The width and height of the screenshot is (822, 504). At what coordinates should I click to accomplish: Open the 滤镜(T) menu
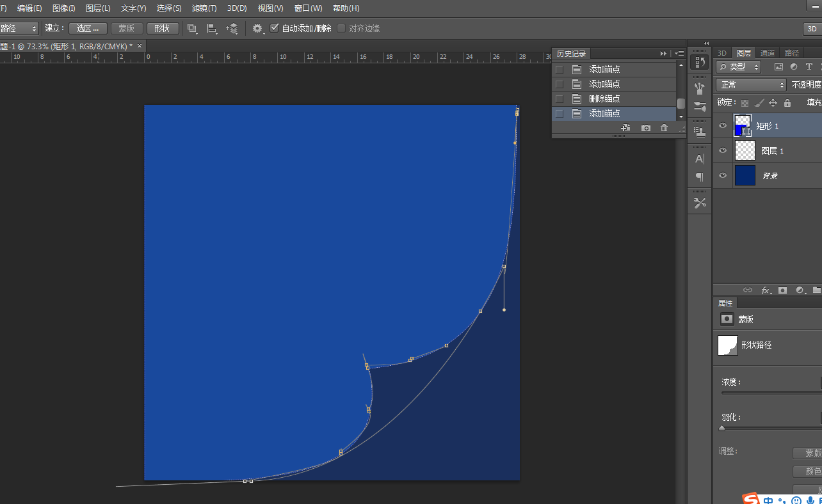204,8
